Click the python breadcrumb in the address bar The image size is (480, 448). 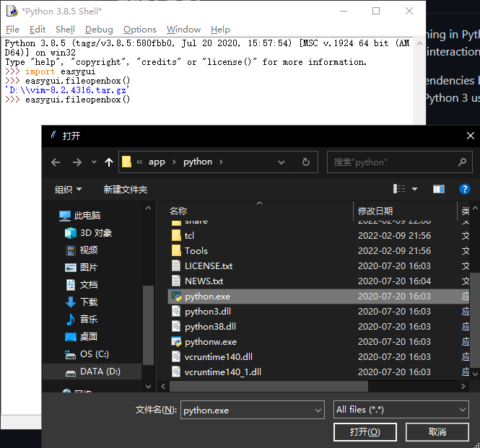[x=198, y=162]
